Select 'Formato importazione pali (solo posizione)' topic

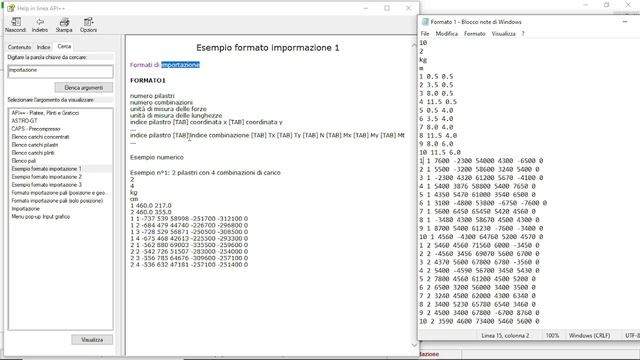57,201
